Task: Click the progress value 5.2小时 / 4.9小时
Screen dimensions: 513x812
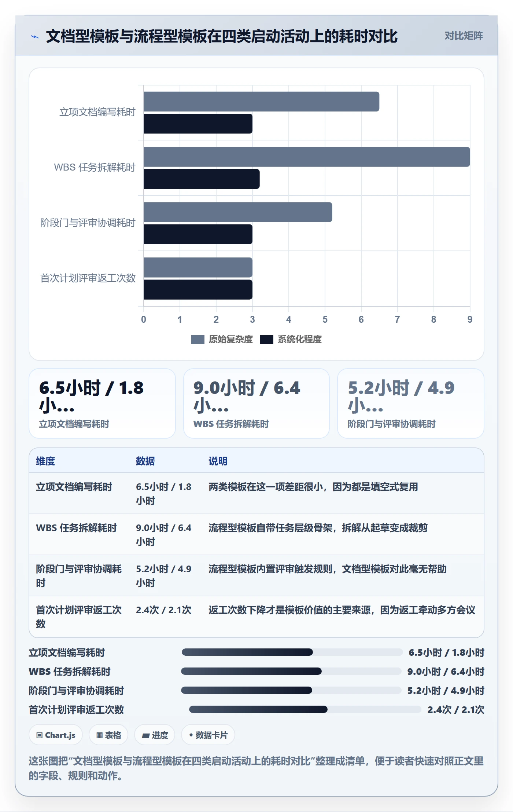Action: click(x=446, y=691)
